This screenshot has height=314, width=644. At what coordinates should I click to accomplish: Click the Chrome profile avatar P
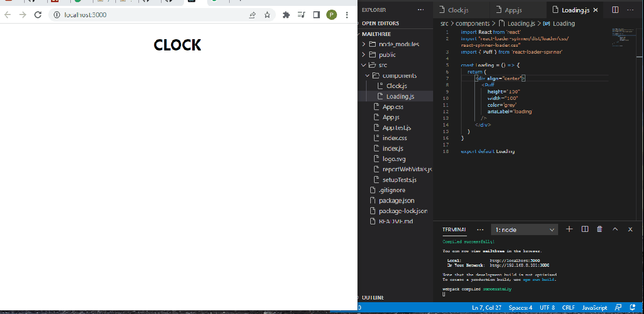(x=331, y=15)
